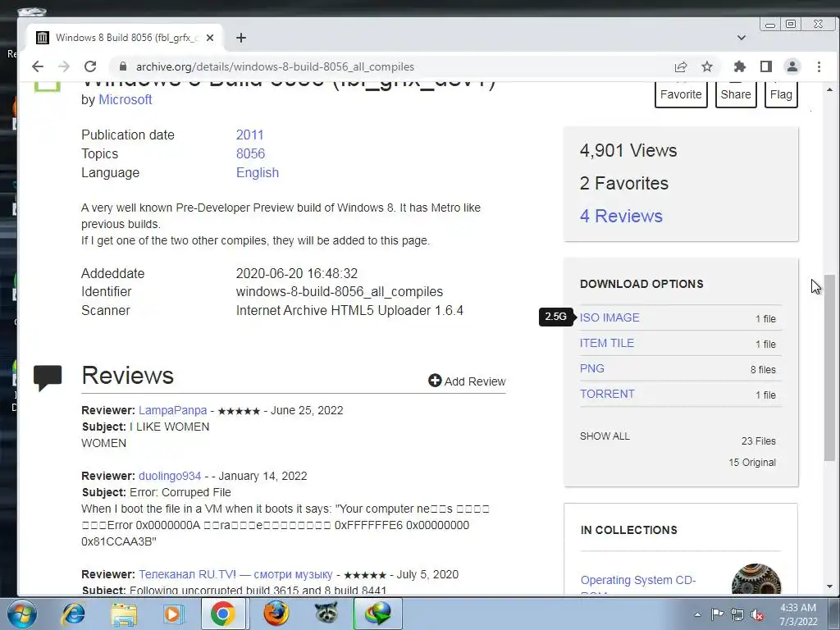
Task: Reload the archive.org page
Action: pos(90,66)
